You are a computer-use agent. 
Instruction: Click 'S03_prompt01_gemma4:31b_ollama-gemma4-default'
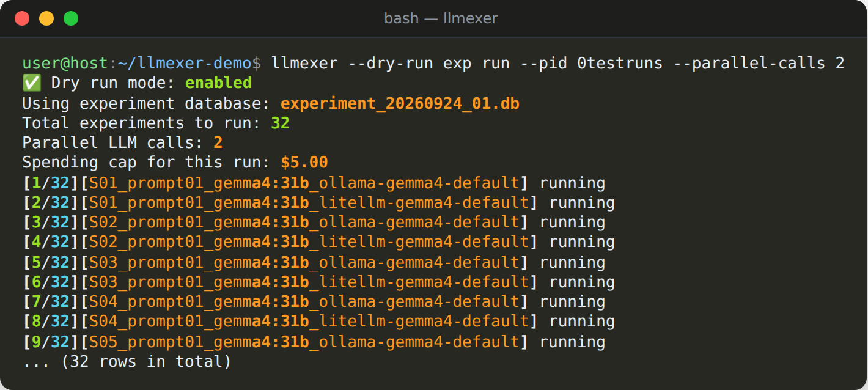tap(304, 263)
